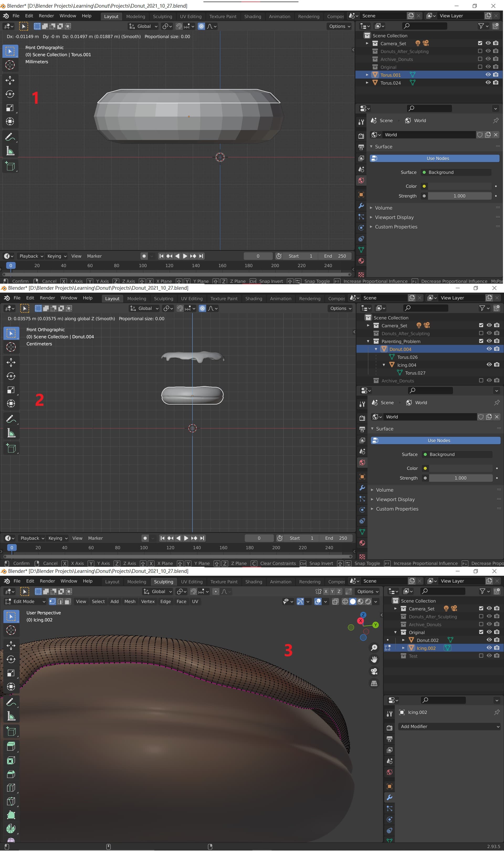Open the Mesh menu
Image resolution: width=504 pixels, height=851 pixels.
[130, 601]
